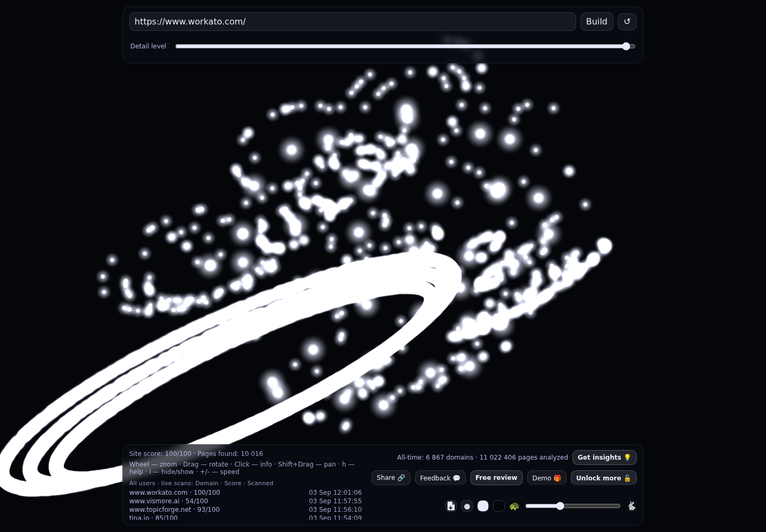This screenshot has height=532, width=766.
Task: Launch the Demo button
Action: (547, 478)
